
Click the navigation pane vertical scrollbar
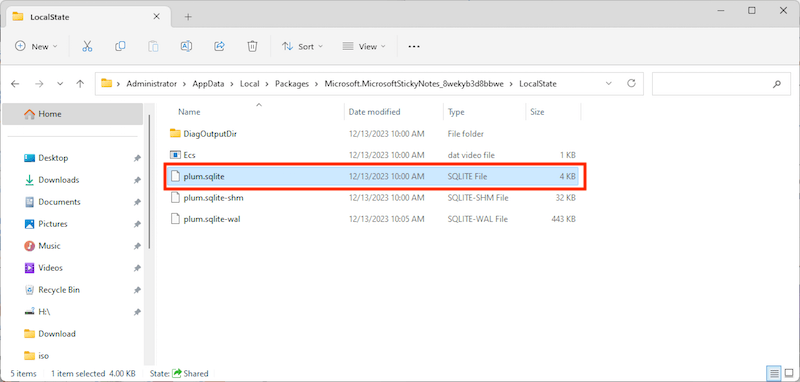tap(149, 182)
